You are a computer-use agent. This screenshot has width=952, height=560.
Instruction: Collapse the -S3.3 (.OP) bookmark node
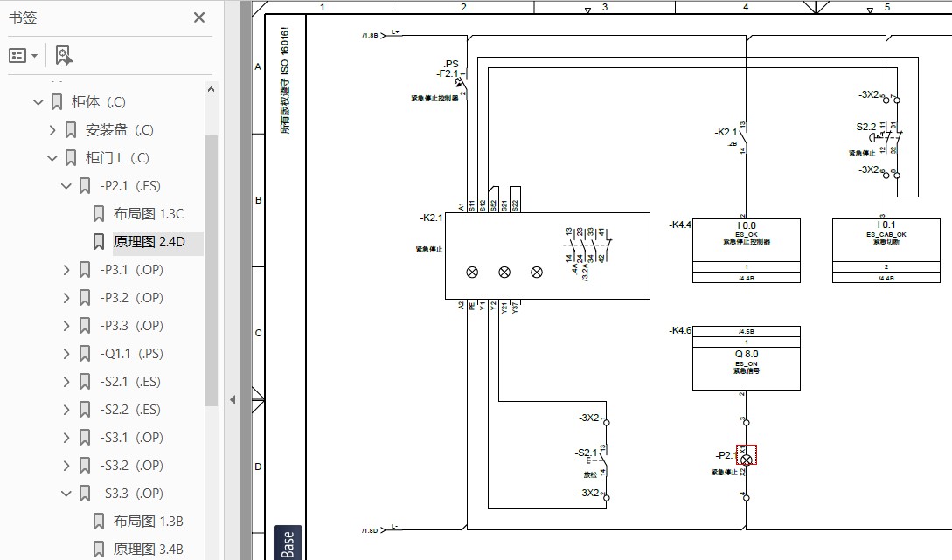66,493
